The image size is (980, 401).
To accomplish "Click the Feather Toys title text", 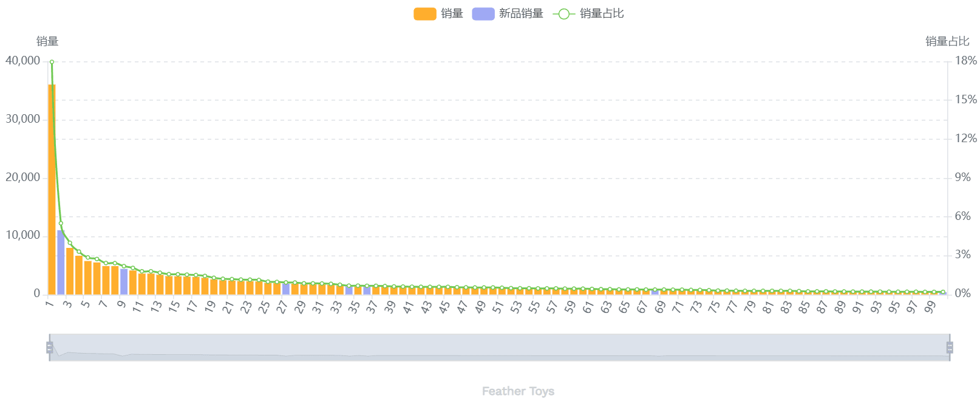I will tap(518, 391).
